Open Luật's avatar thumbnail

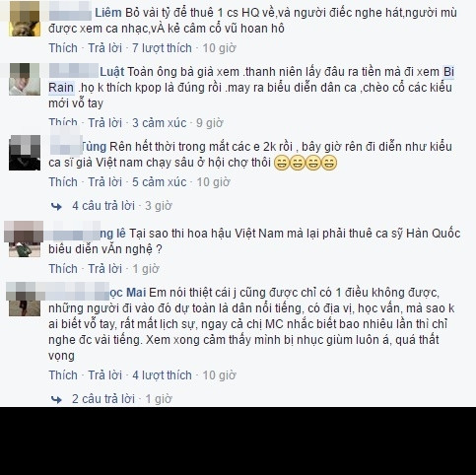(x=25, y=80)
